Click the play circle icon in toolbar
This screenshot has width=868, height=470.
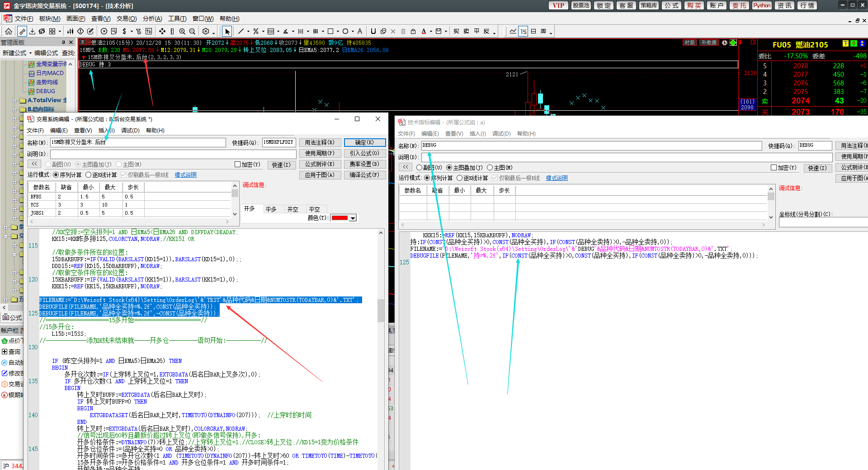[x=104, y=31]
